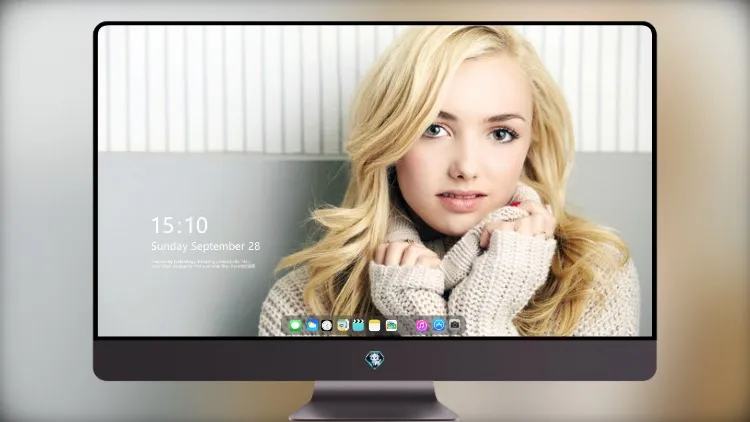Screen dimensions: 750x422
Task: Launch the pink iTunes music icon
Action: click(x=422, y=326)
